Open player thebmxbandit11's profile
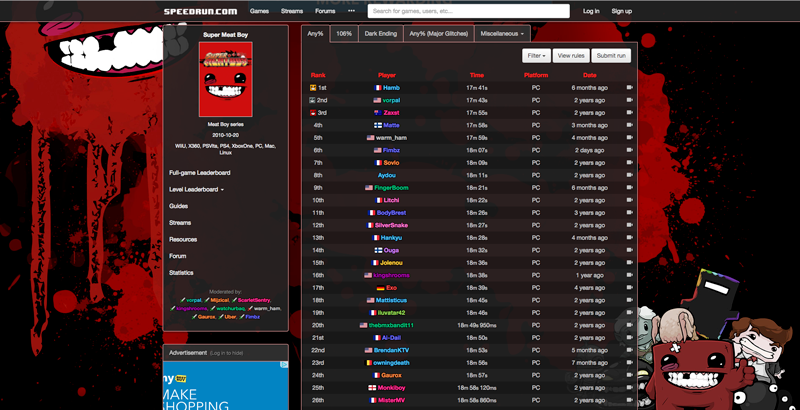Viewport: 800px width, 410px height. pyautogui.click(x=391, y=325)
